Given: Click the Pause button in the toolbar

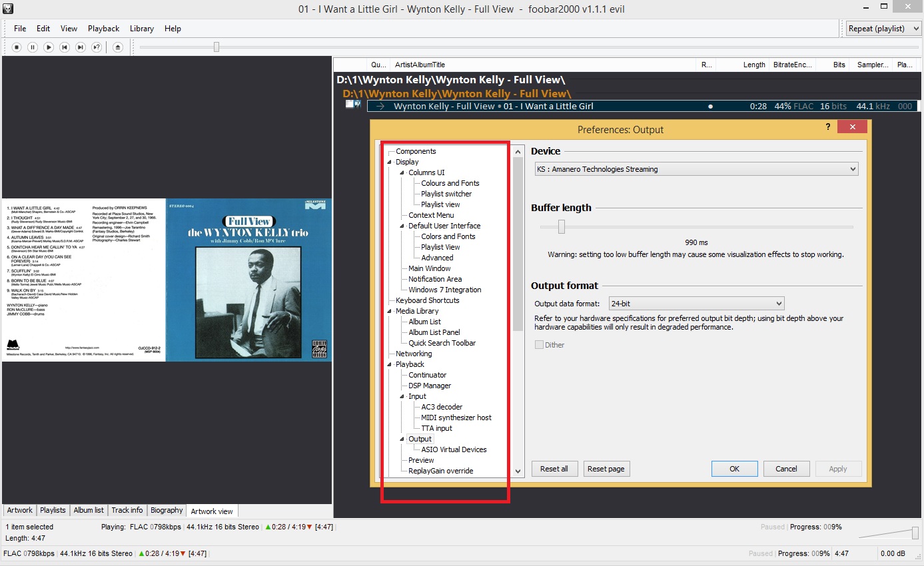Looking at the screenshot, I should point(33,47).
